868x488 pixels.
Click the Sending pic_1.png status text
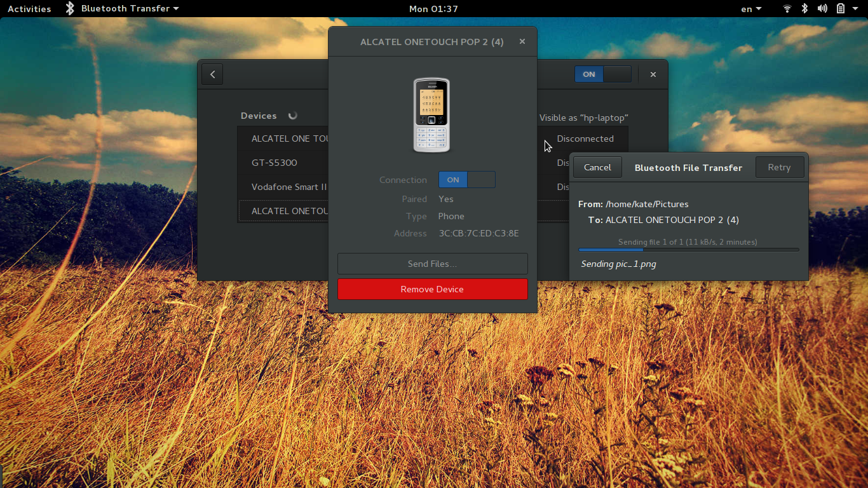tap(618, 264)
